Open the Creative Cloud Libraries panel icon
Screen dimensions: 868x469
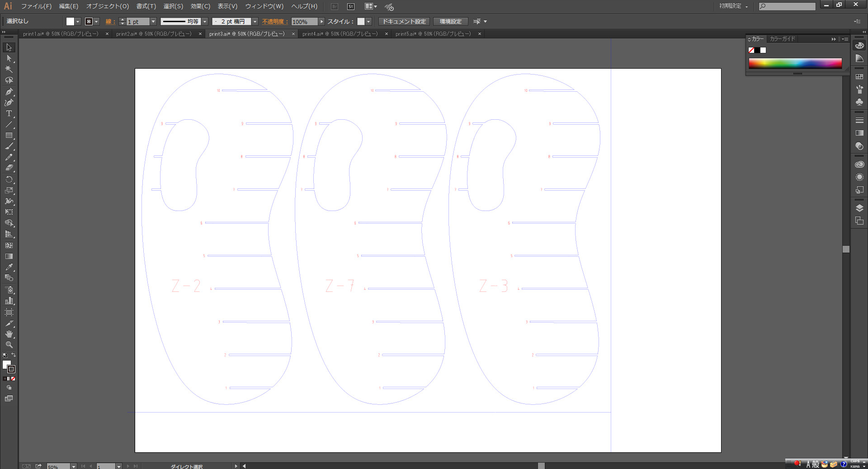[x=859, y=164]
